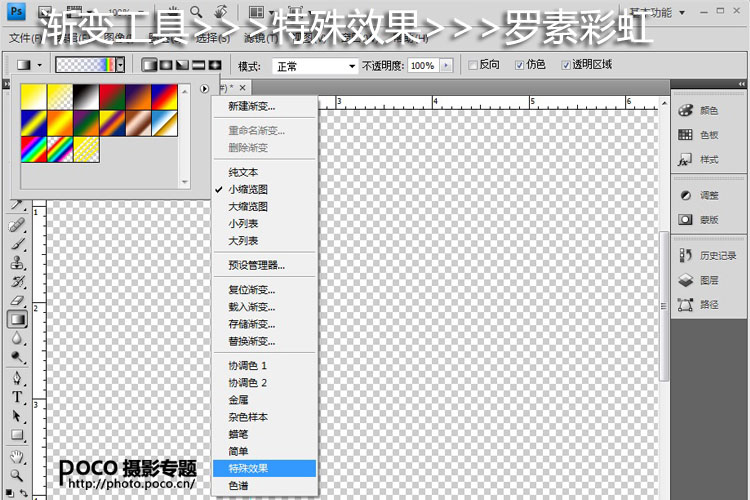Choose 复位渐变 menu entry
Screen dimensions: 750x500
(x=265, y=290)
